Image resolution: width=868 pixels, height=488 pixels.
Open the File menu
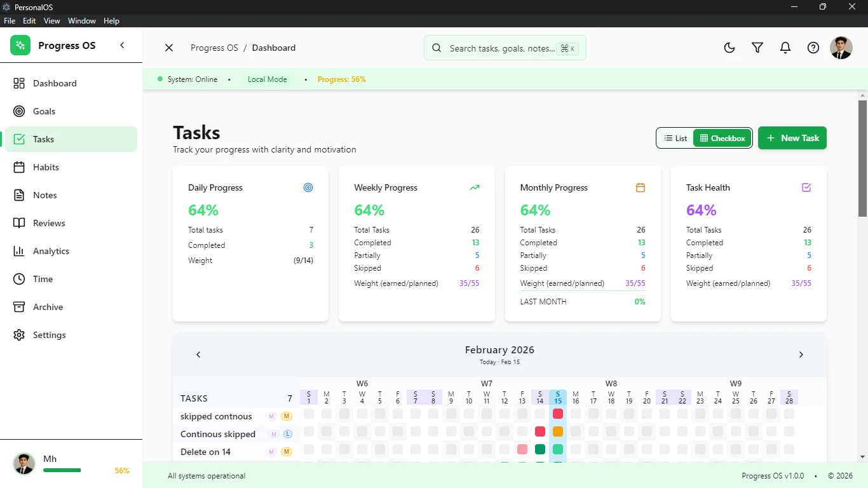(x=10, y=21)
